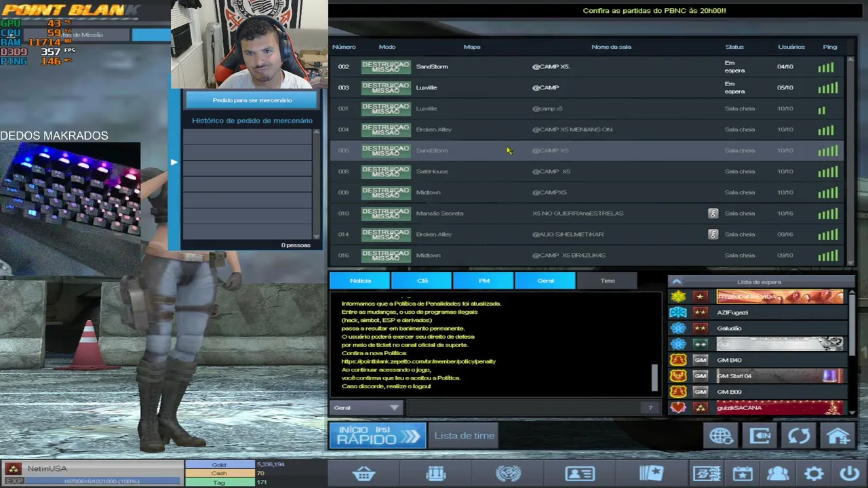Screen dimensions: 868x488
Task: Open the coupon ticket icon
Action: pyautogui.click(x=707, y=474)
